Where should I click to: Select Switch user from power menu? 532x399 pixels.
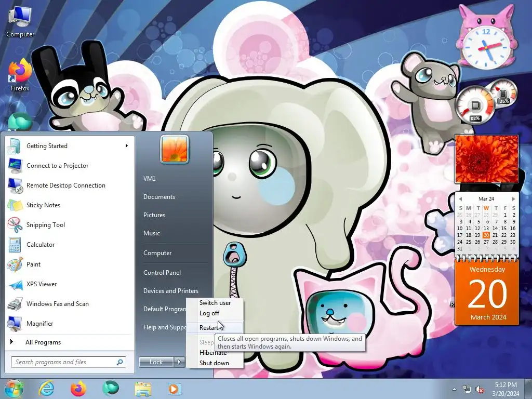pos(215,303)
